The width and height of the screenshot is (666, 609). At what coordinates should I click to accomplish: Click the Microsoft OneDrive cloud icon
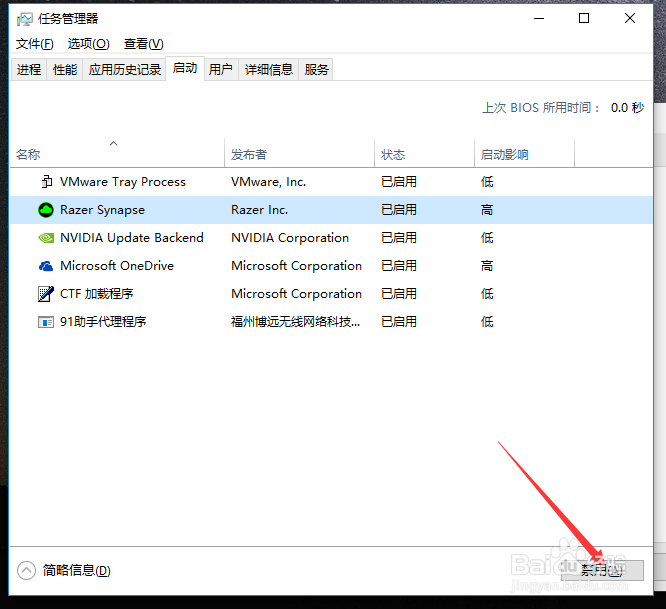click(x=46, y=266)
